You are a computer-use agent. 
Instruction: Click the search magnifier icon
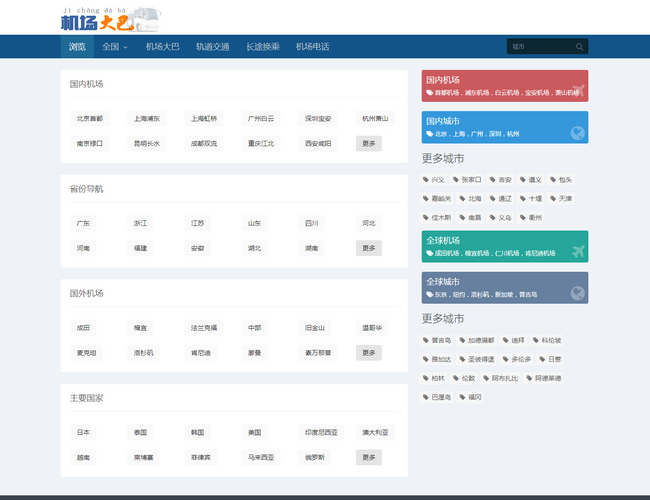pos(579,47)
